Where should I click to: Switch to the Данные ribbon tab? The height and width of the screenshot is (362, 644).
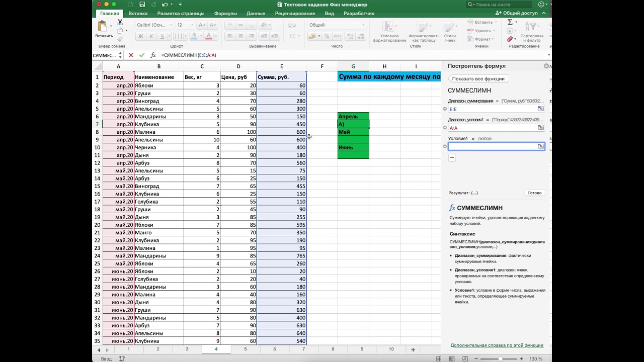tap(256, 14)
